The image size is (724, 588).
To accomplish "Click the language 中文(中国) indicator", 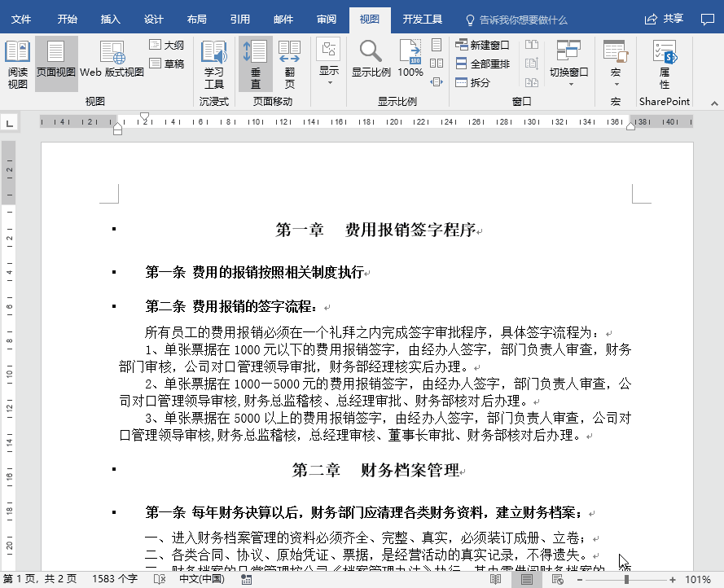I will pos(202,579).
